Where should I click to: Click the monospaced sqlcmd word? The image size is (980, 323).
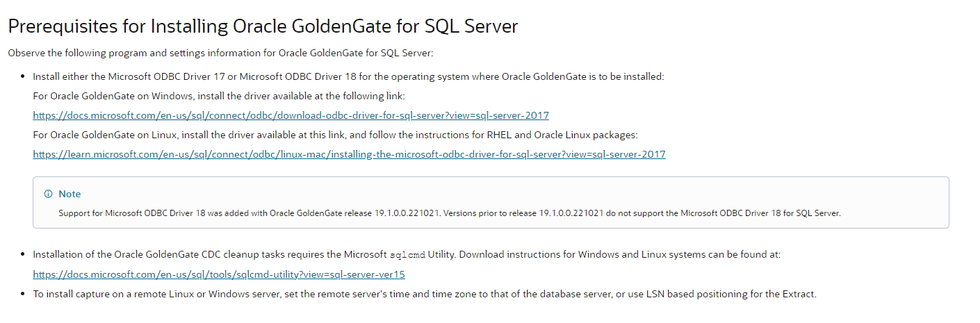pyautogui.click(x=408, y=255)
